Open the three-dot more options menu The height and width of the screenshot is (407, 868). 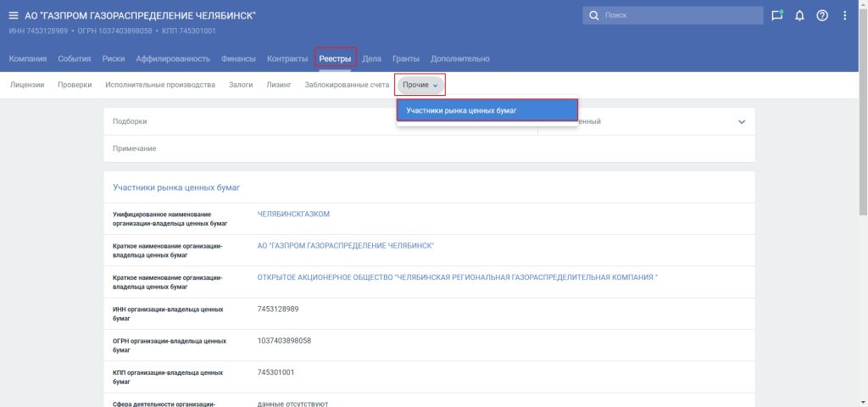point(845,15)
